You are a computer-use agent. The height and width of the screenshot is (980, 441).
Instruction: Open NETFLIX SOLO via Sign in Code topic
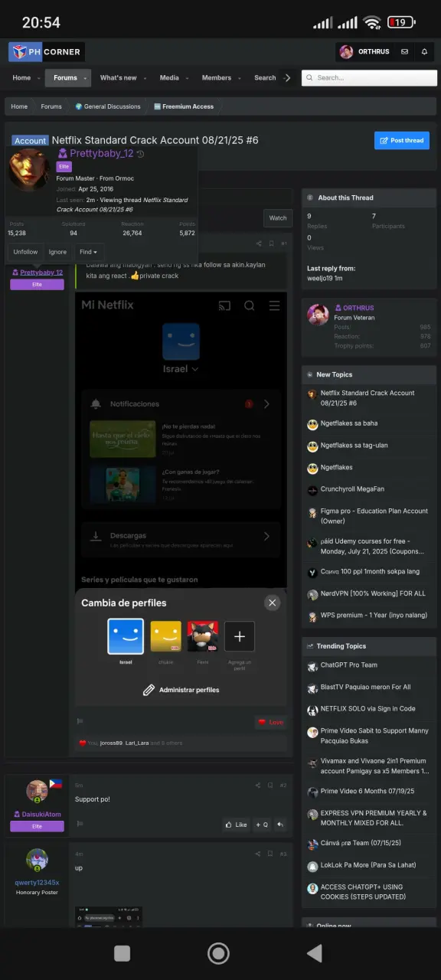[x=367, y=708]
